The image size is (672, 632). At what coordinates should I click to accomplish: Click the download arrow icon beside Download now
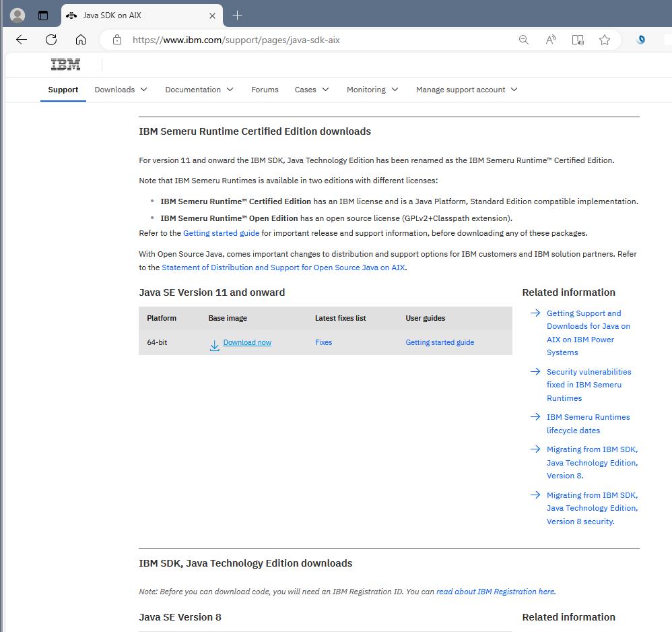coord(214,346)
